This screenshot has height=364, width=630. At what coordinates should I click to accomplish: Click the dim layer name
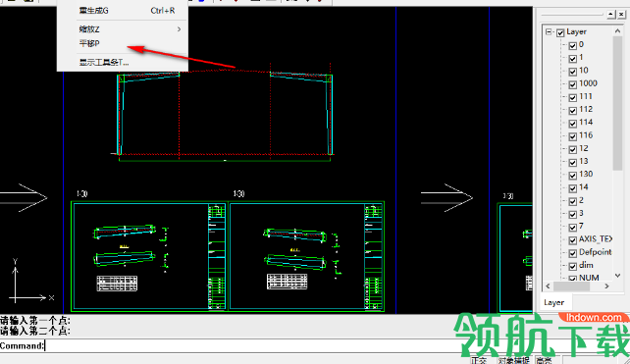[586, 265]
